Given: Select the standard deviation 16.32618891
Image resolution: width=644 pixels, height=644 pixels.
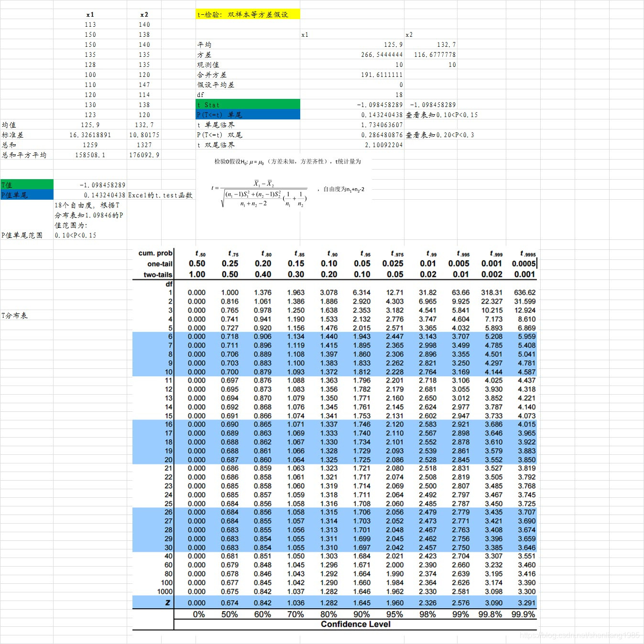Looking at the screenshot, I should [x=90, y=135].
